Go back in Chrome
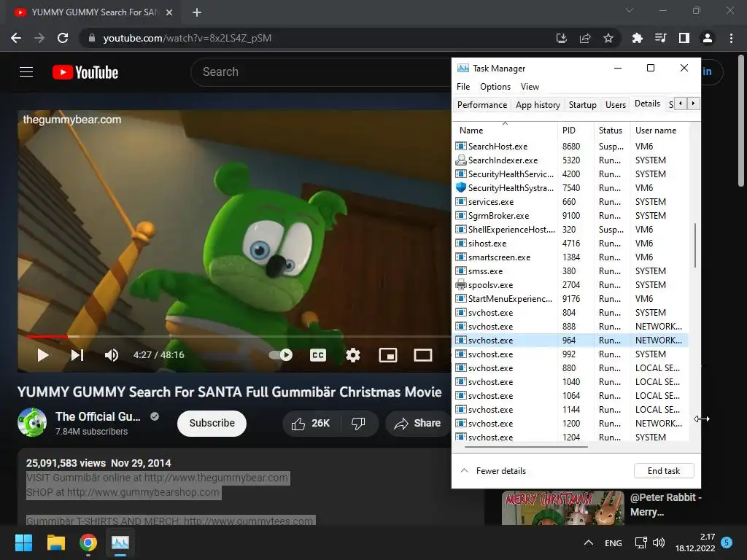Image resolution: width=747 pixels, height=560 pixels. [x=16, y=38]
